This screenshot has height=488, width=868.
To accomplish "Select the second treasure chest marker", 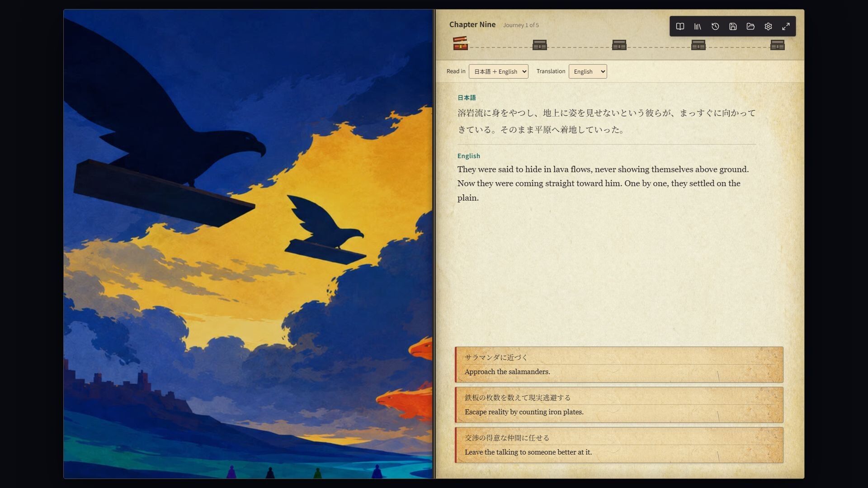I will (540, 45).
